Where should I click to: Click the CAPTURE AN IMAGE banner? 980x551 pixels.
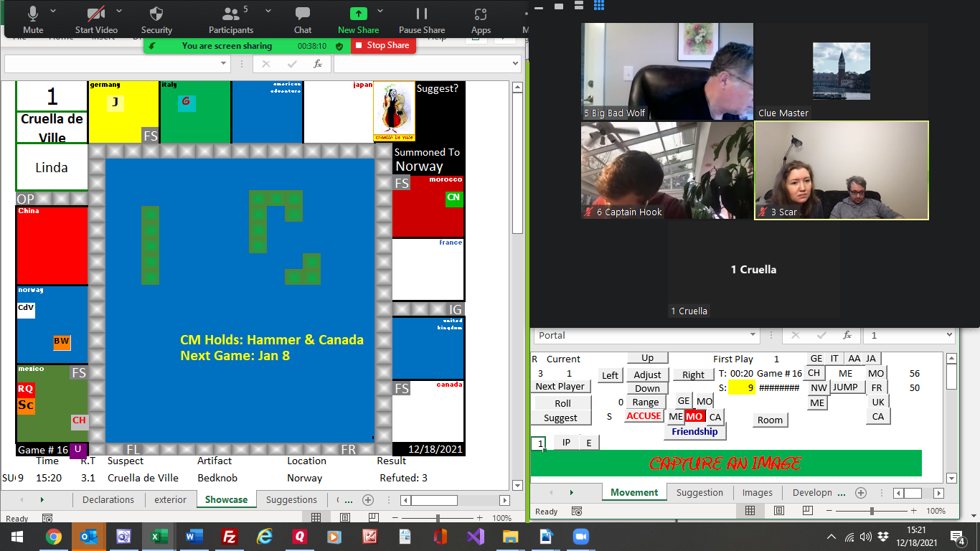point(726,463)
